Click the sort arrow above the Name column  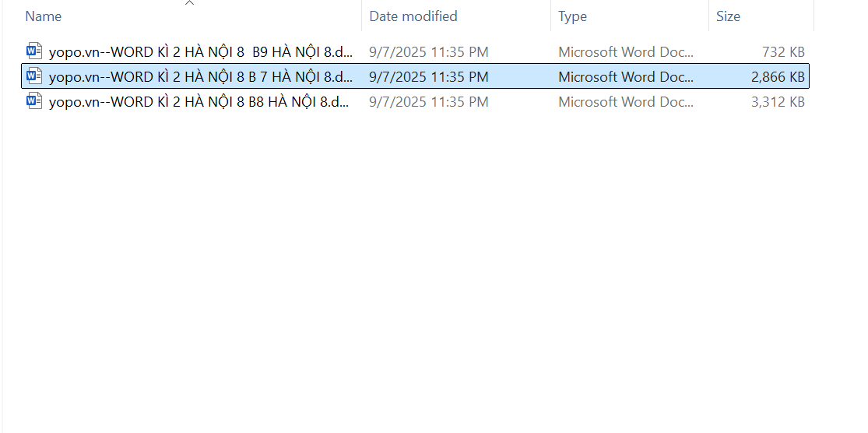(x=189, y=3)
